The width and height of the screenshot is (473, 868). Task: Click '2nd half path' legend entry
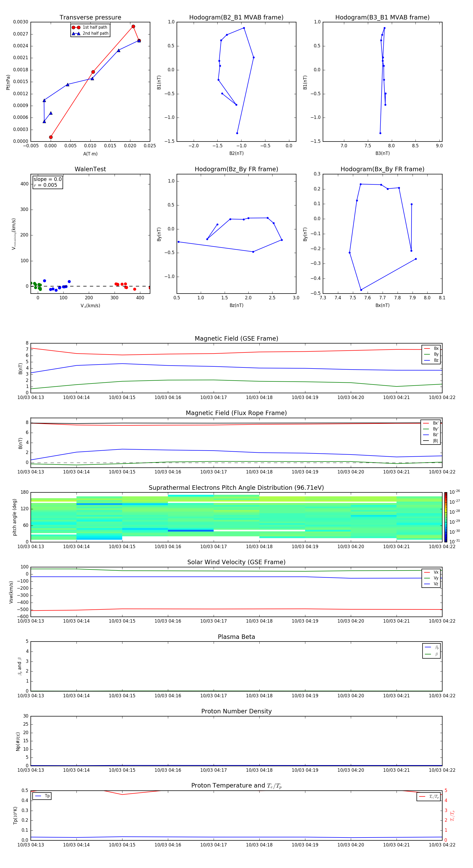tap(90, 33)
